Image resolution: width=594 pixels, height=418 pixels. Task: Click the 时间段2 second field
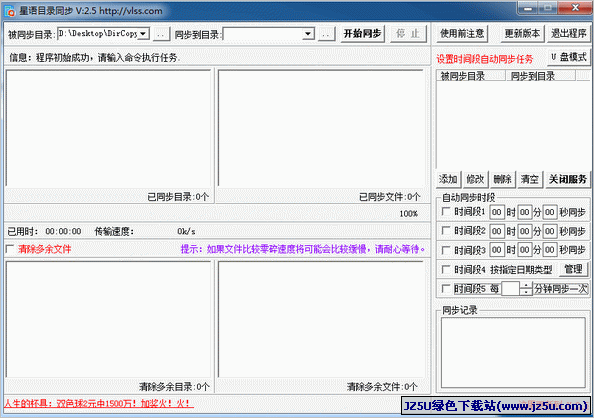pos(550,231)
